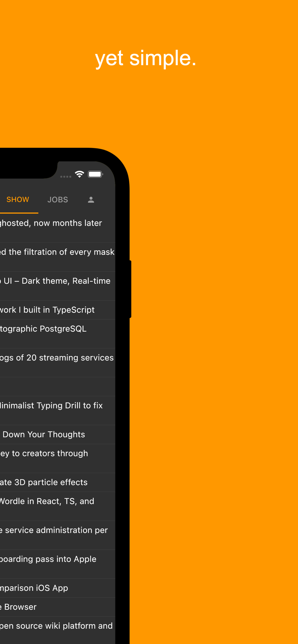Select the 'Minimalist Typing Drill' story

[51, 406]
